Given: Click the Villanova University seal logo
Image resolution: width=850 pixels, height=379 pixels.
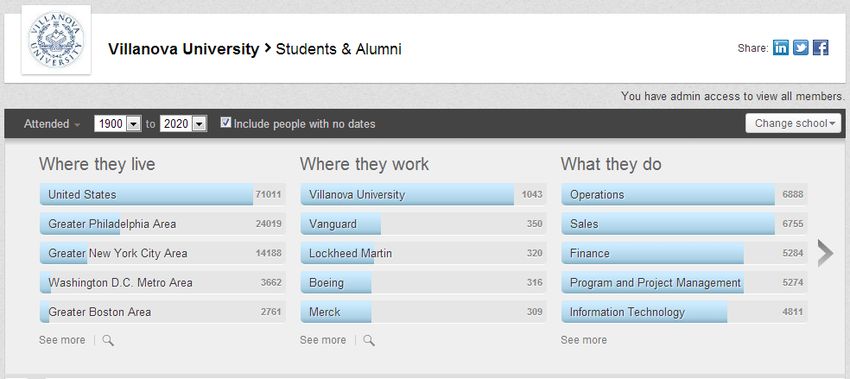Looking at the screenshot, I should [x=56, y=40].
